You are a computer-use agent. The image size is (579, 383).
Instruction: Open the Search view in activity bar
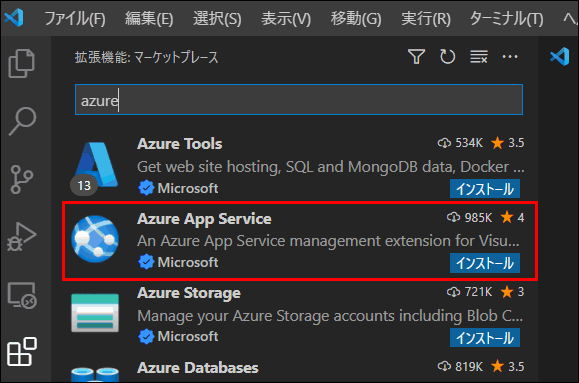[22, 121]
